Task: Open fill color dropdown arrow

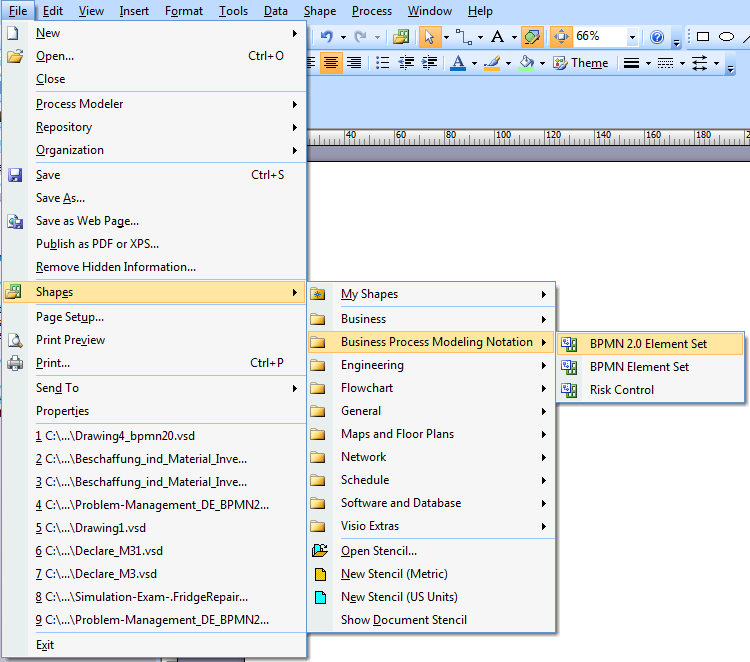Action: [542, 63]
